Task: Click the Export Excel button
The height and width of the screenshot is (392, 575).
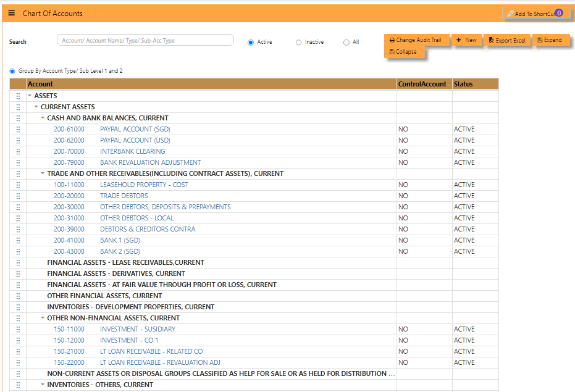Action: (x=507, y=40)
